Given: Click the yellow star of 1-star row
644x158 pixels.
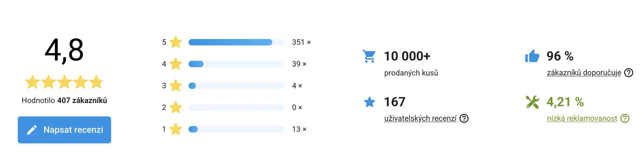Looking at the screenshot, I should pyautogui.click(x=176, y=129).
